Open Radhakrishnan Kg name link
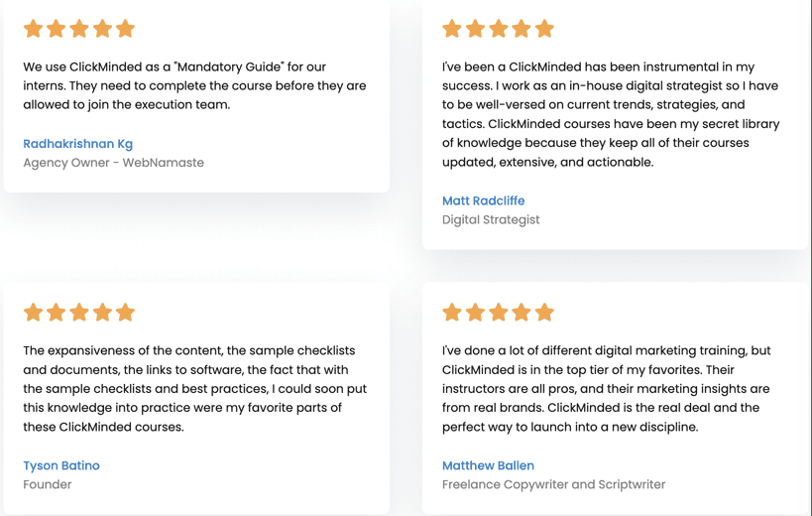The image size is (812, 516). point(77,144)
